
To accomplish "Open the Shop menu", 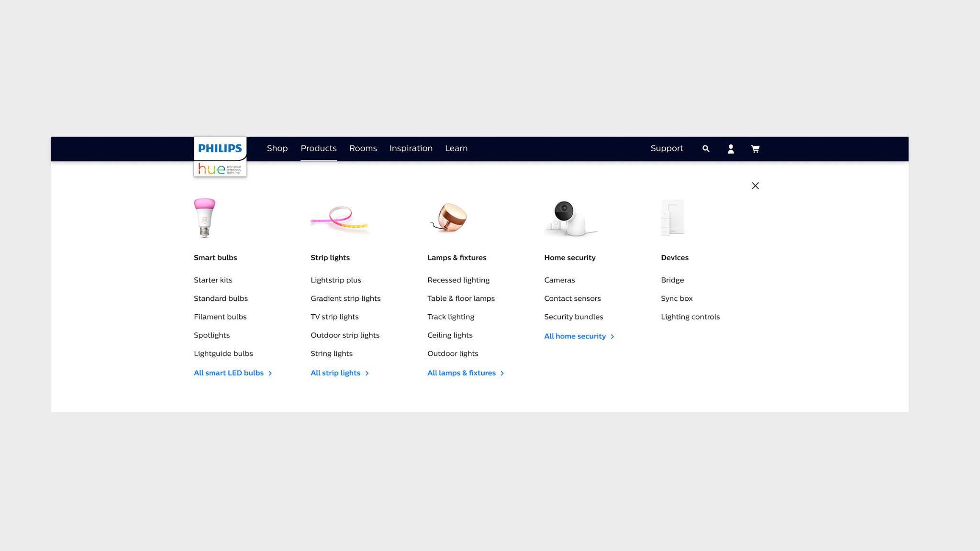I will click(x=277, y=148).
